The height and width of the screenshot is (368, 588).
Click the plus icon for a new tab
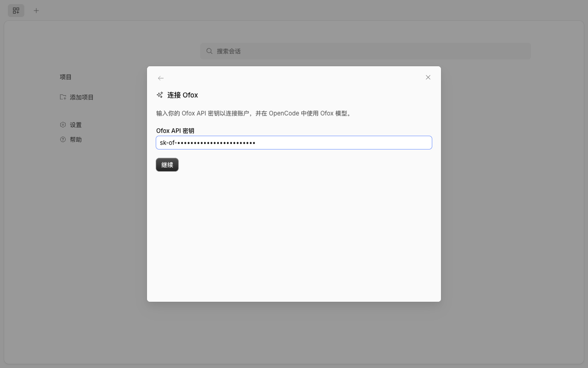pos(36,10)
